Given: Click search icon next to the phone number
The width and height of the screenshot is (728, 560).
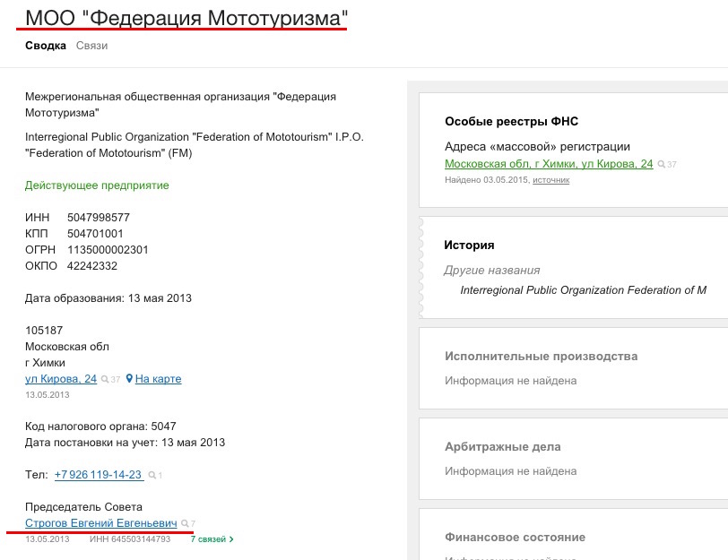Looking at the screenshot, I should [152, 475].
